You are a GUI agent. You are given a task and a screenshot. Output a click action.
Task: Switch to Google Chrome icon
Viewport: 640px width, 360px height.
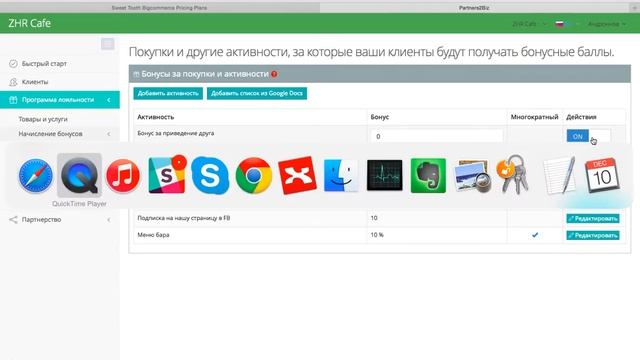253,176
